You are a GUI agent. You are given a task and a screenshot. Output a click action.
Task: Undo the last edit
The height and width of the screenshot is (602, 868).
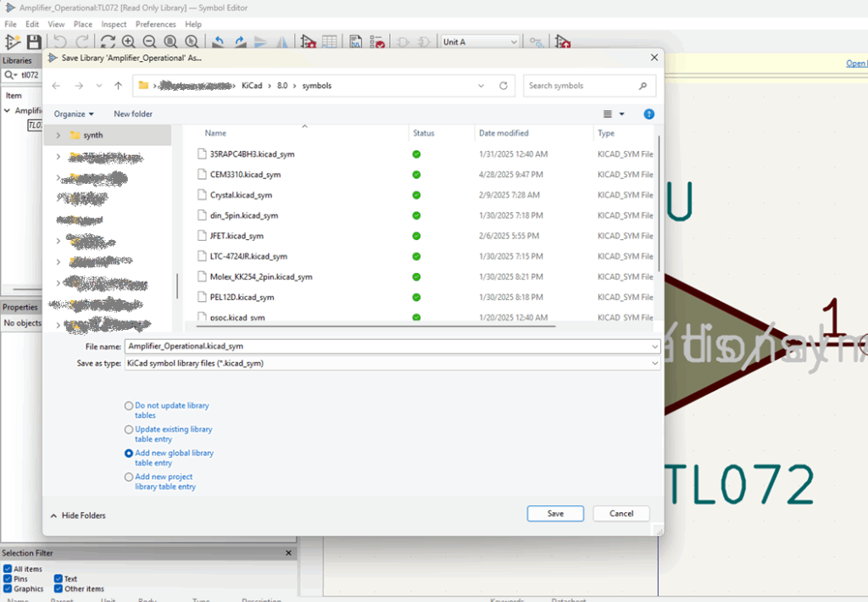pyautogui.click(x=60, y=42)
